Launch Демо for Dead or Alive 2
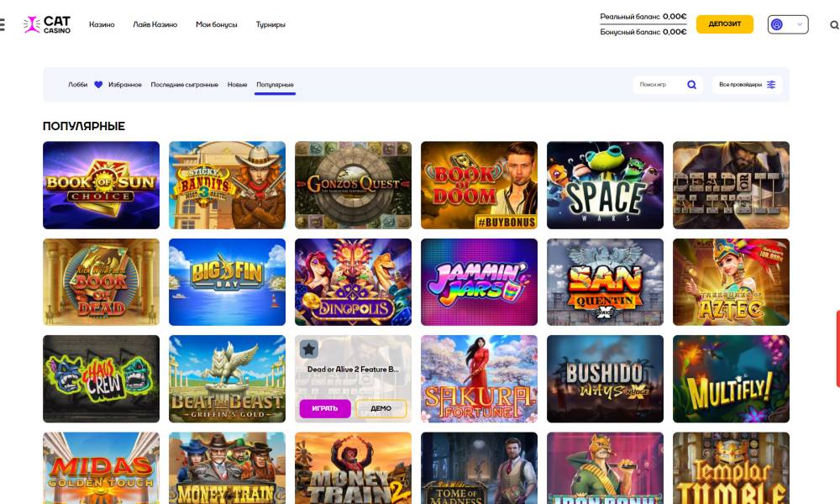 [381, 409]
